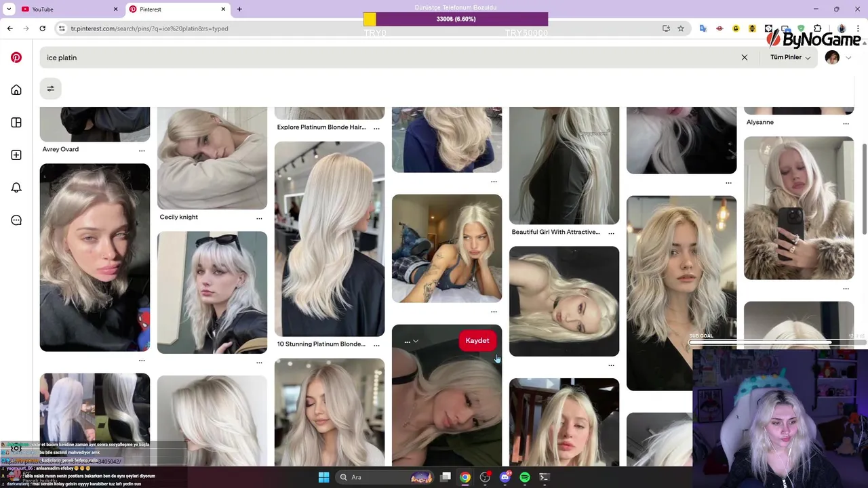
Task: Close the YouTube tab
Action: pos(115,9)
